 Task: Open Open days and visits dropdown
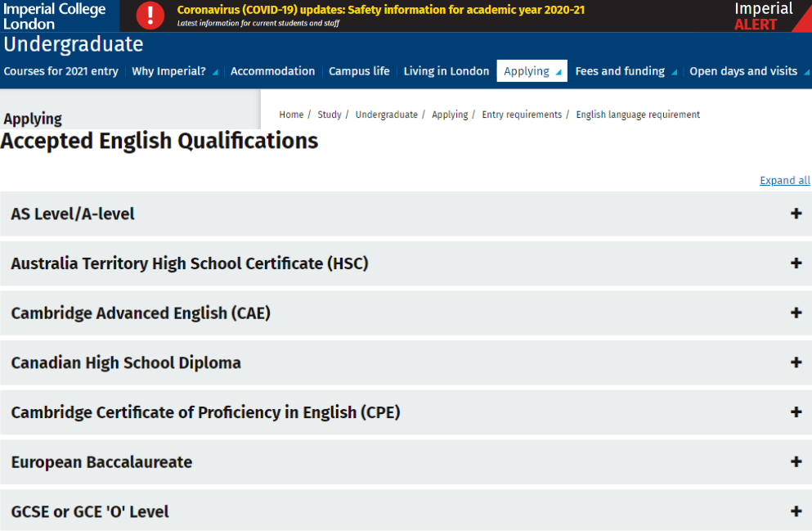(x=748, y=71)
